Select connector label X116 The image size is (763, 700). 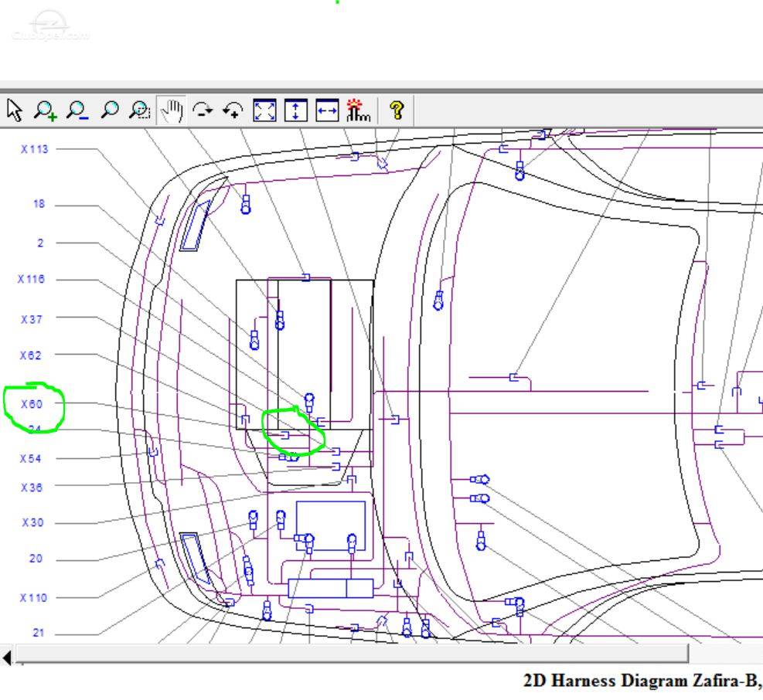point(31,279)
